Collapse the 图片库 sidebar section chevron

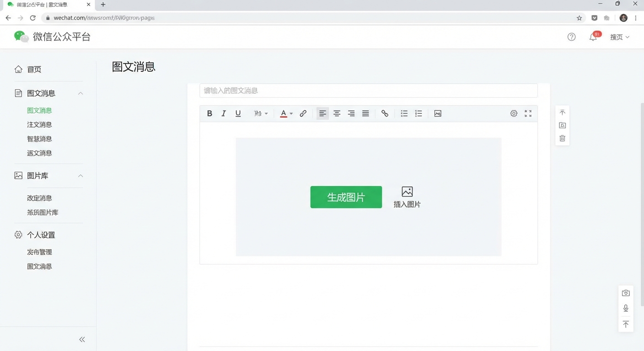80,175
